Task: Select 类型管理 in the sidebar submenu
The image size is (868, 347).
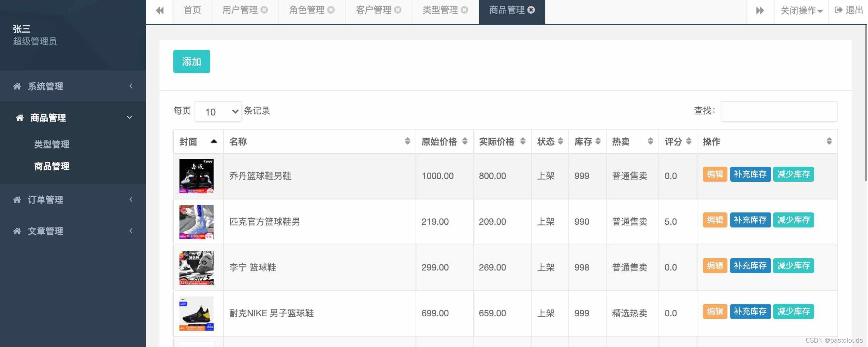Action: [x=52, y=144]
